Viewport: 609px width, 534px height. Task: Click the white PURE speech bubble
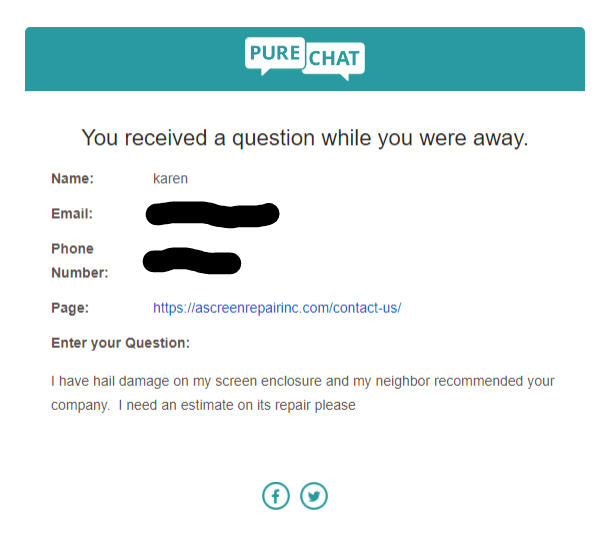point(274,53)
